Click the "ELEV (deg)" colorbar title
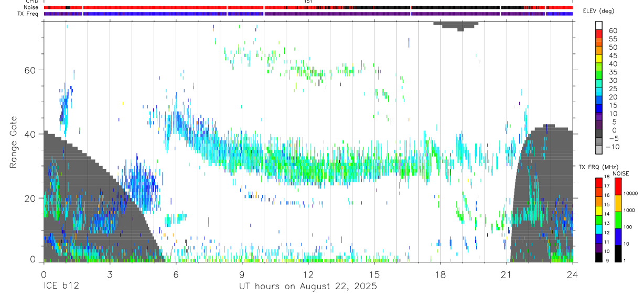644x297 pixels. 598,11
